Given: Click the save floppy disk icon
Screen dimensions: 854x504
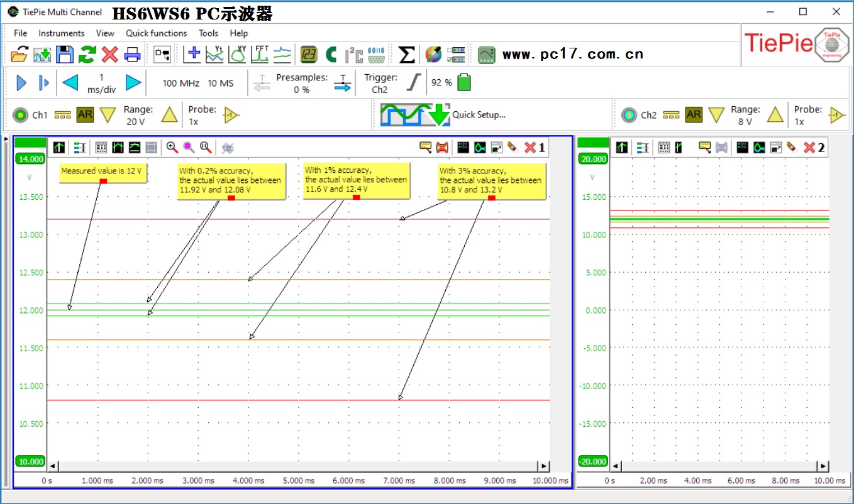Looking at the screenshot, I should [x=65, y=55].
